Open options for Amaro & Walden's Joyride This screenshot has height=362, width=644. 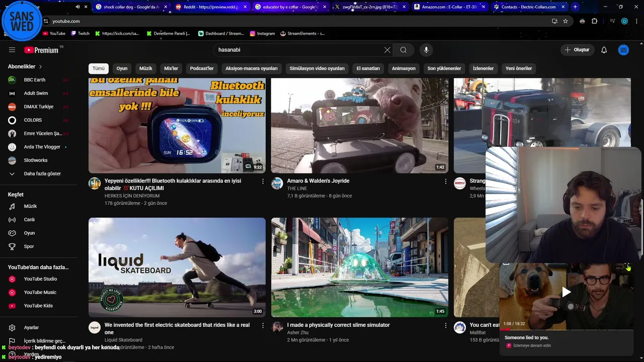445,181
